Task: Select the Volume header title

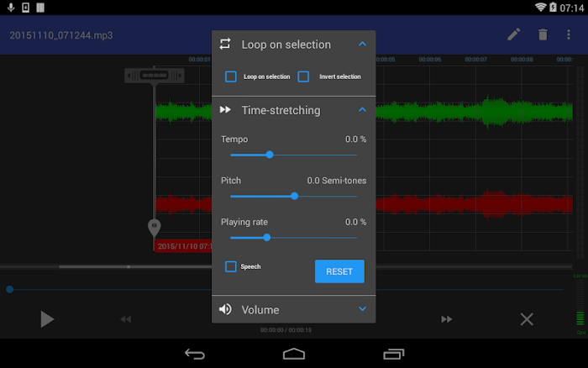Action: click(260, 310)
